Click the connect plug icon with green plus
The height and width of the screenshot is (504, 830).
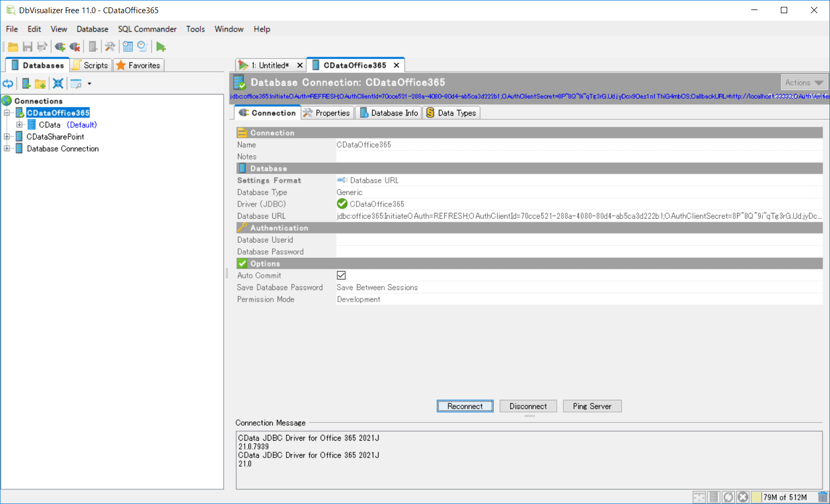pyautogui.click(x=60, y=47)
